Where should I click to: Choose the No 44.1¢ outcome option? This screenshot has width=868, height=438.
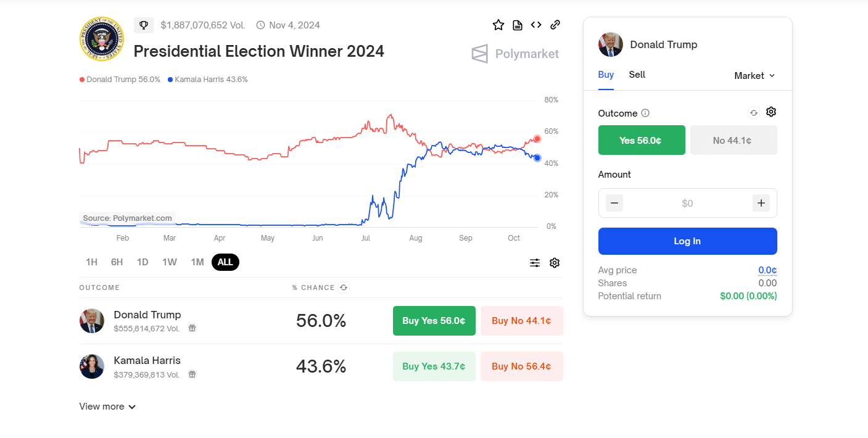[733, 140]
